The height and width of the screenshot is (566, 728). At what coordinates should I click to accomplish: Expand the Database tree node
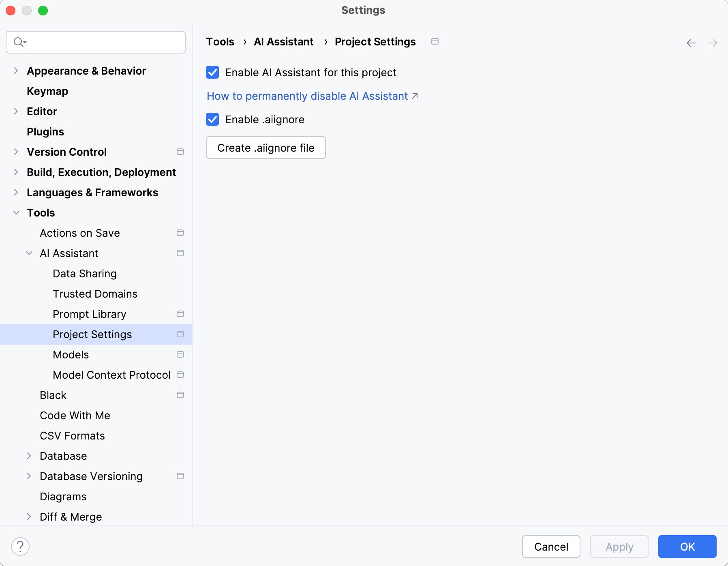coord(29,456)
